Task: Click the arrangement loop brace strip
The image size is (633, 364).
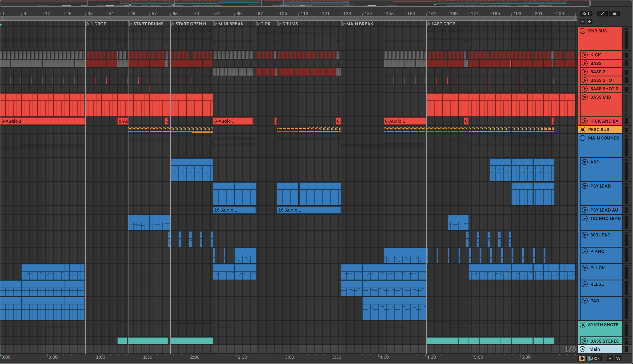Action: tap(289, 18)
